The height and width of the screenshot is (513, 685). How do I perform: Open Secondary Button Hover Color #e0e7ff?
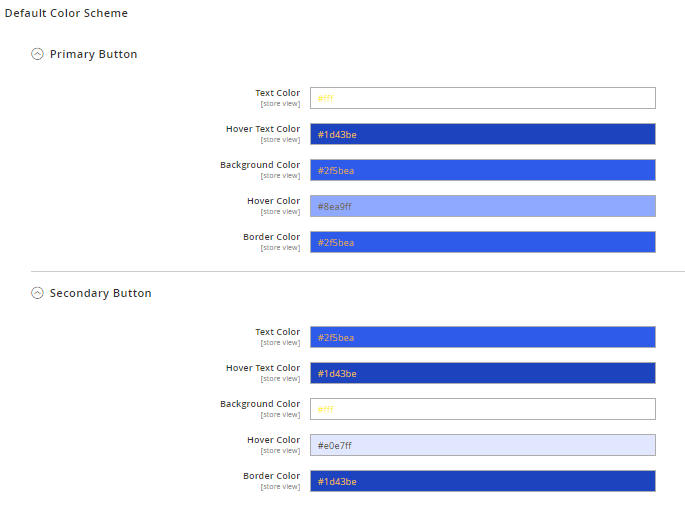click(x=482, y=445)
